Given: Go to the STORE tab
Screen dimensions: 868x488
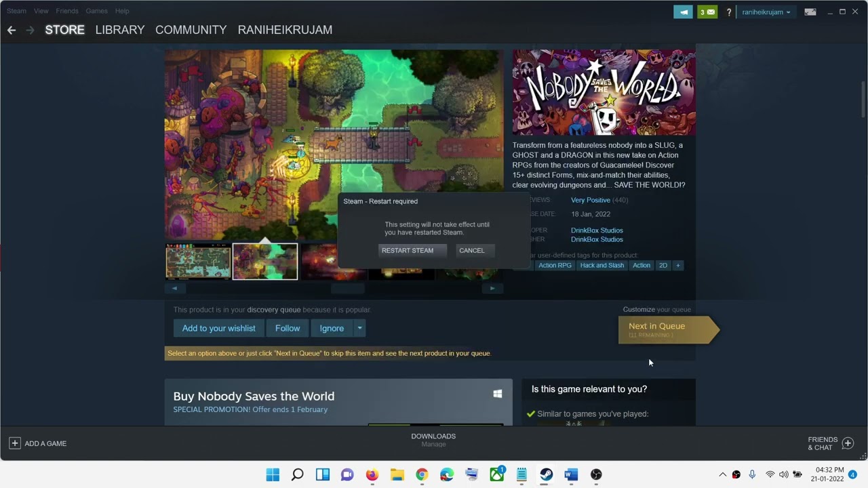Looking at the screenshot, I should (64, 30).
